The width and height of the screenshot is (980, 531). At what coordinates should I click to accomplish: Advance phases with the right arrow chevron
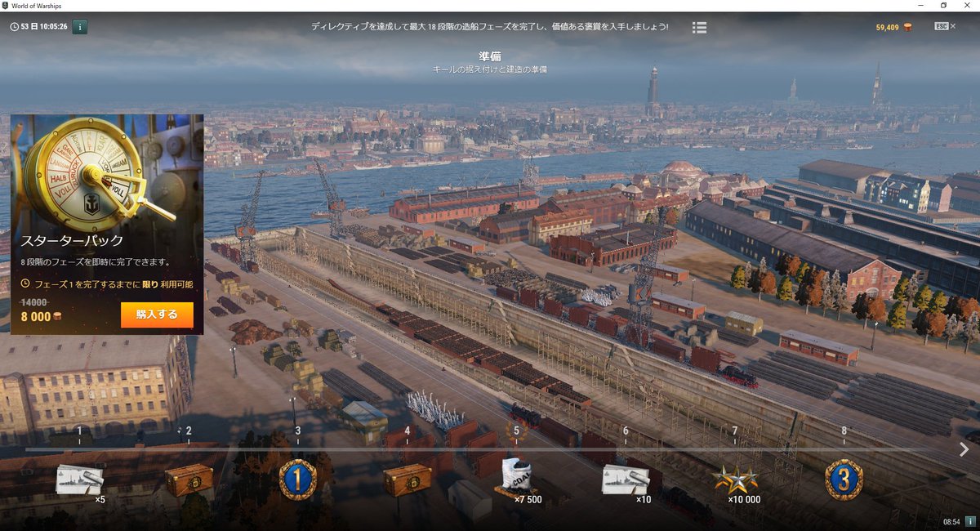964,449
